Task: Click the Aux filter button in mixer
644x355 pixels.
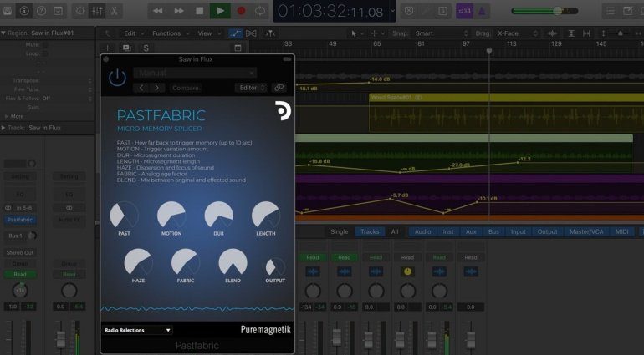Action: click(471, 231)
